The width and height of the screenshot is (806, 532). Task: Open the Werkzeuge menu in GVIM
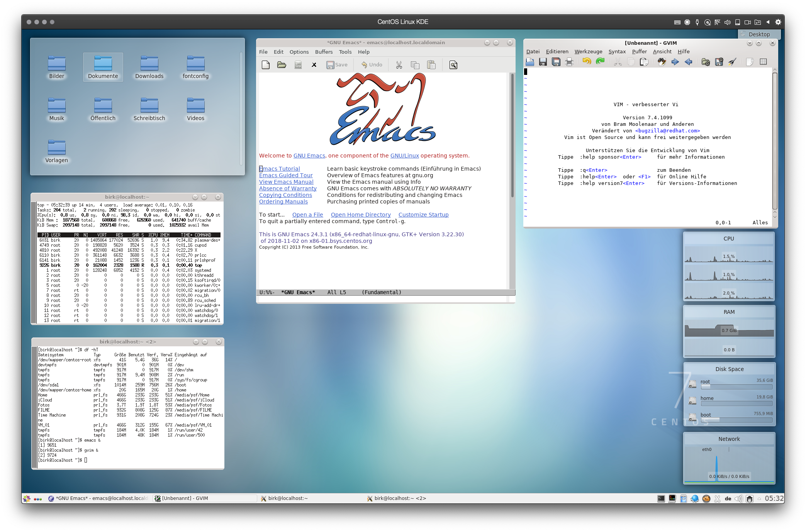[x=588, y=51]
